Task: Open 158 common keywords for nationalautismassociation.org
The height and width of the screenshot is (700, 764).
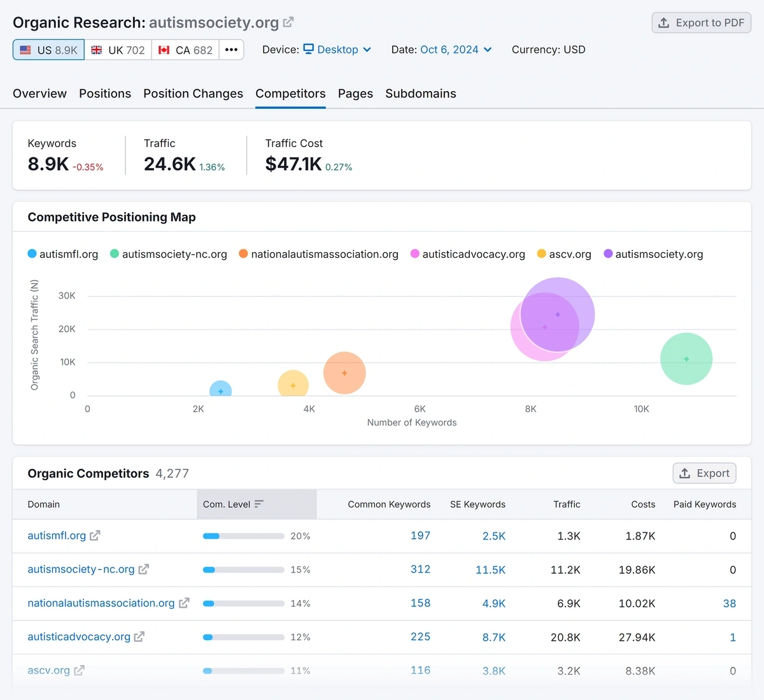Action: 420,603
